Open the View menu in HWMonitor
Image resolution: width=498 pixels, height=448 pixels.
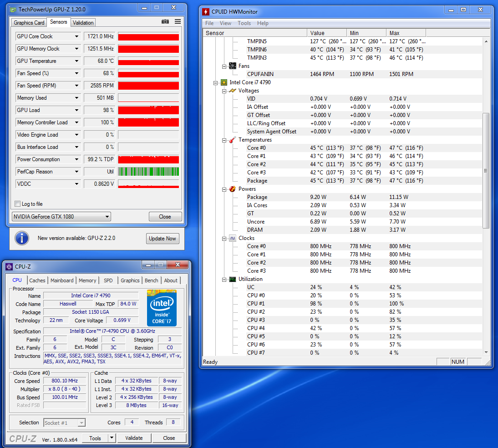225,23
